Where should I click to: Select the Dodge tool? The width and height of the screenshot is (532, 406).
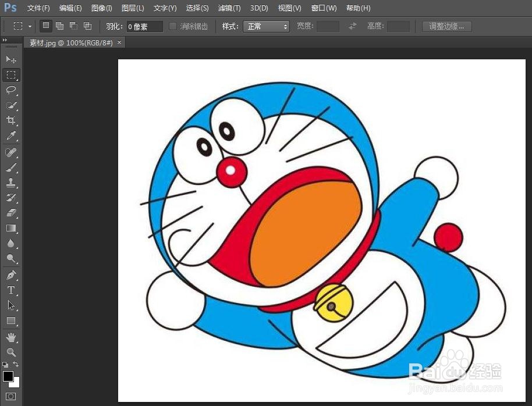coord(11,258)
